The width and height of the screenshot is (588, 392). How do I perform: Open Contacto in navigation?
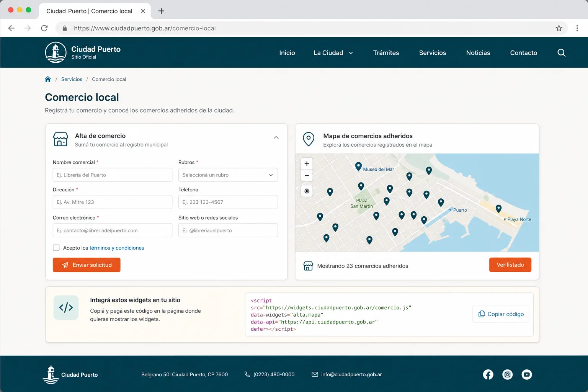tap(524, 53)
